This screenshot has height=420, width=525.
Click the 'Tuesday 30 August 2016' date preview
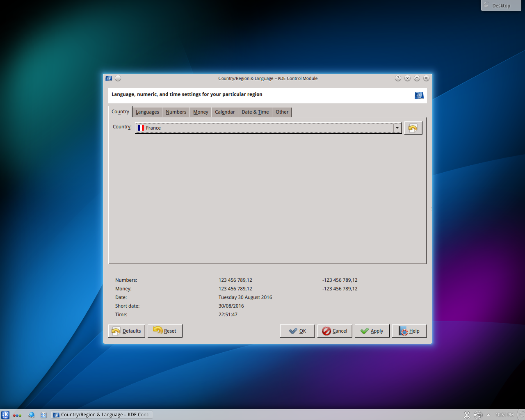click(x=245, y=297)
